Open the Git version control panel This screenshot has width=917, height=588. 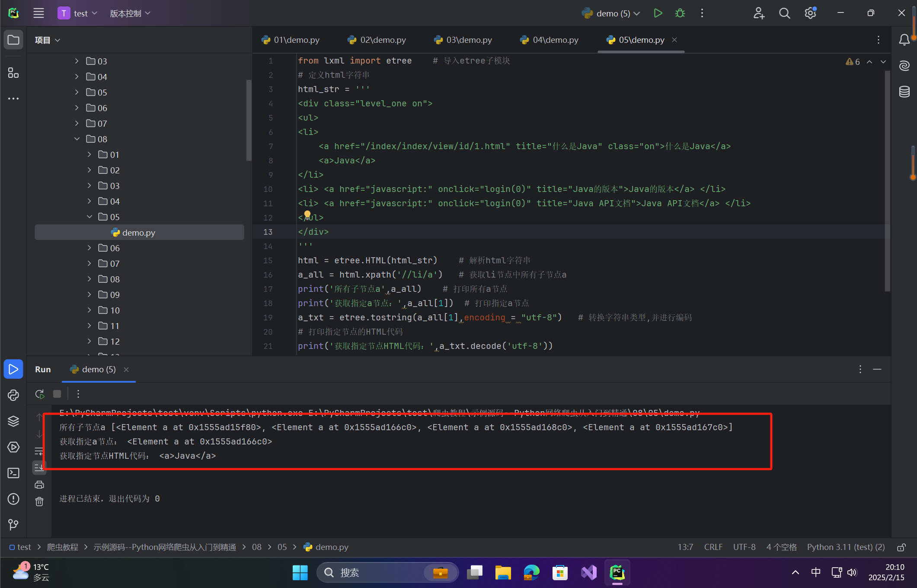13,524
